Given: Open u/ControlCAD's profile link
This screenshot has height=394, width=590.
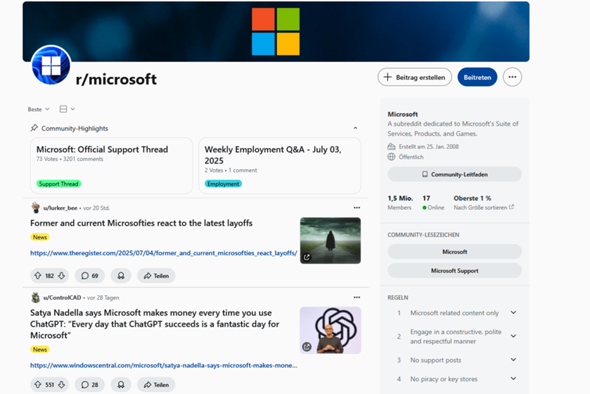Looking at the screenshot, I should pos(62,297).
